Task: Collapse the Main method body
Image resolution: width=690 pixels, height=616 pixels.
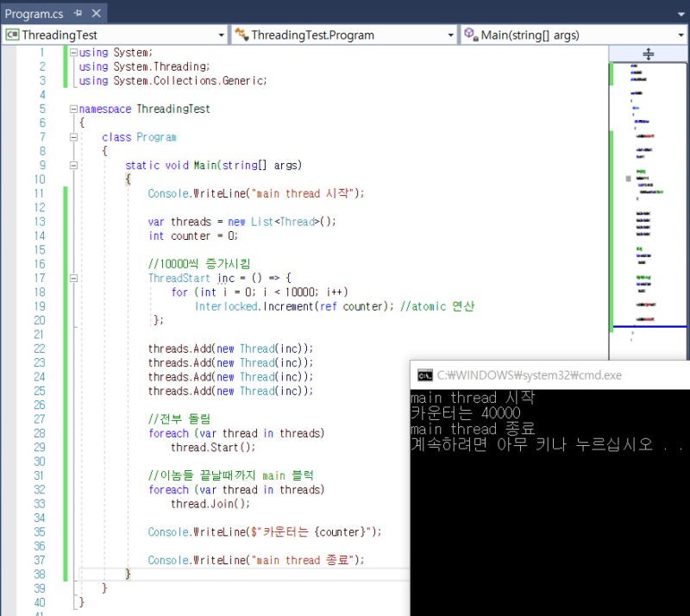Action: tap(73, 166)
